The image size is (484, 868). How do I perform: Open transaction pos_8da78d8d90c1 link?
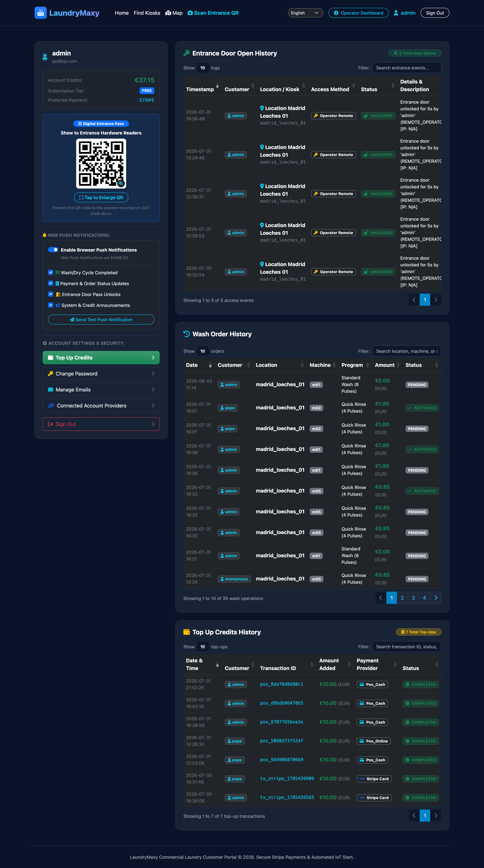point(282,684)
